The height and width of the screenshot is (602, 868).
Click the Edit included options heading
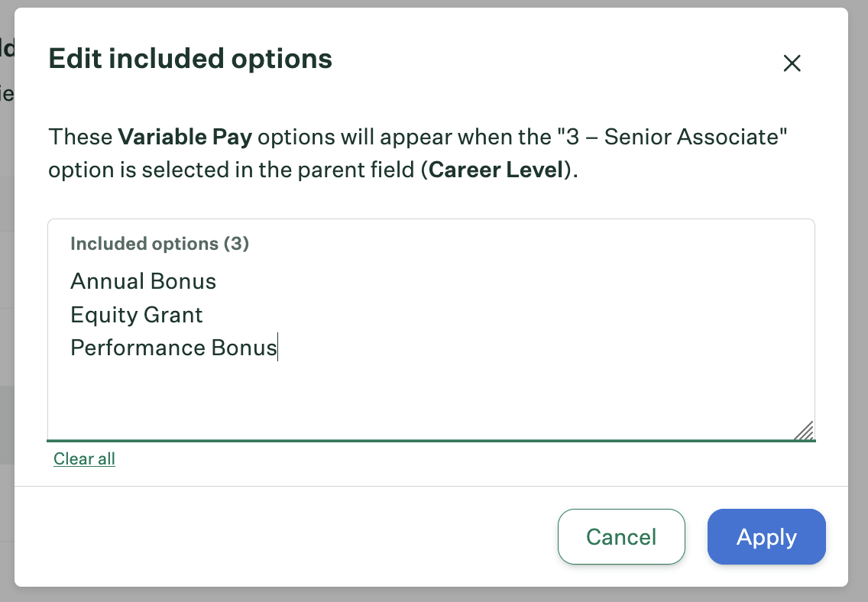click(190, 59)
